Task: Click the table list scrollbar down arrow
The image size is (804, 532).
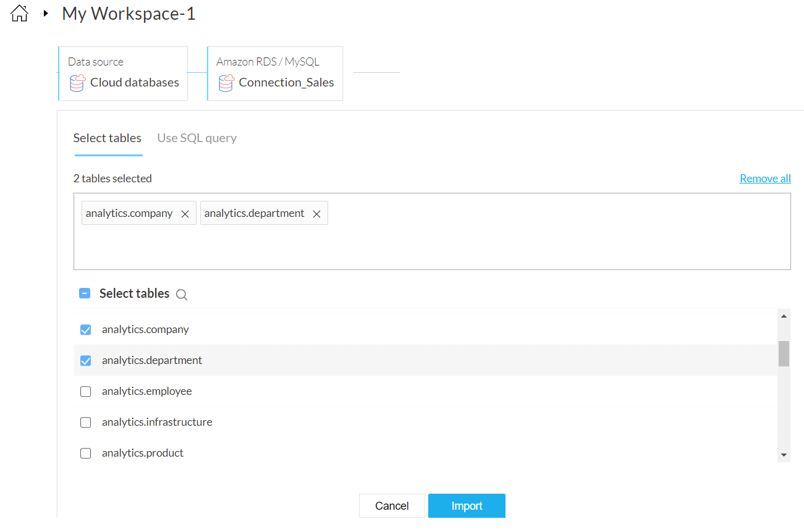Action: tap(784, 455)
